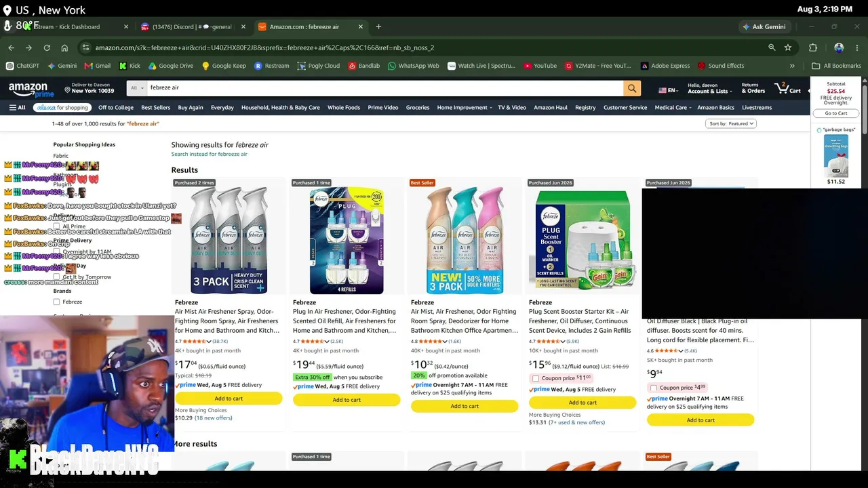Open the Chrome profile avatar

[x=839, y=47]
